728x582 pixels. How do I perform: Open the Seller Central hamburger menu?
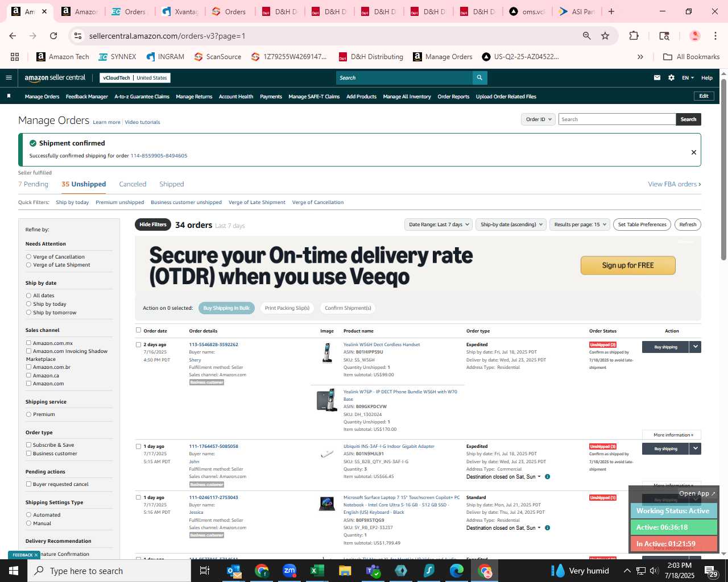point(9,78)
